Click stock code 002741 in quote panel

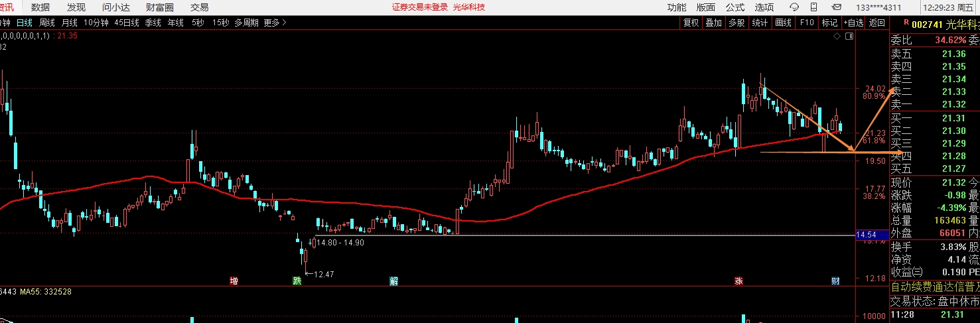click(x=928, y=24)
